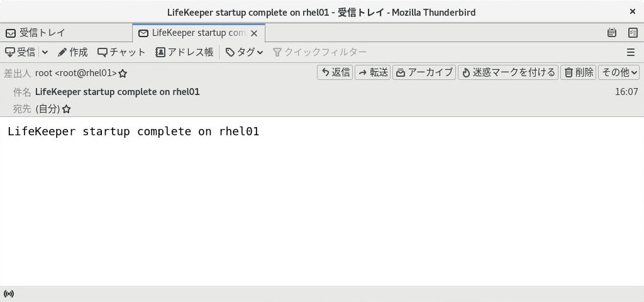Screen dimensions: 644x302
Task: Compose new message with 作成
Action: (73, 52)
